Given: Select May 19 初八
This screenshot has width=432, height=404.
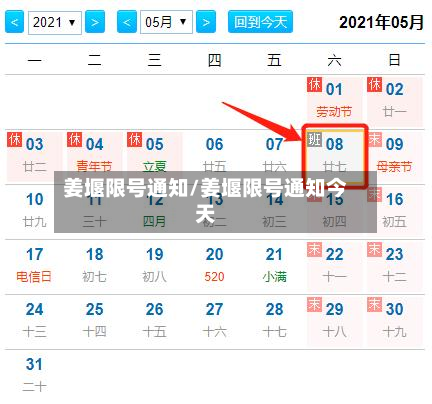Looking at the screenshot, I should point(155,266).
